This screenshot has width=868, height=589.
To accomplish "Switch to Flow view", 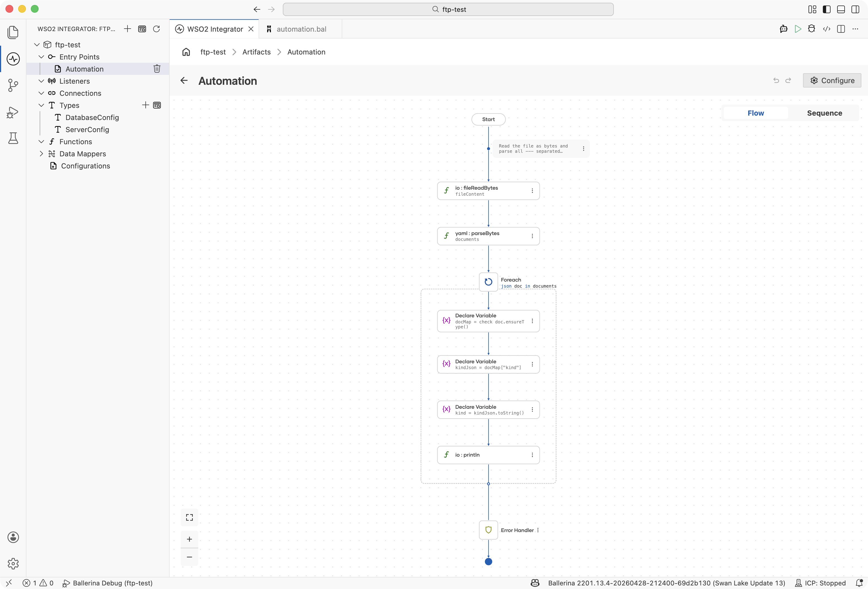I will (x=756, y=113).
